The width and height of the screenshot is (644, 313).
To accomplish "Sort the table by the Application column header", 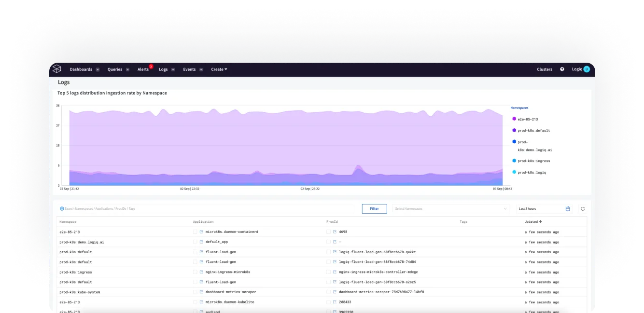I will 203,222.
